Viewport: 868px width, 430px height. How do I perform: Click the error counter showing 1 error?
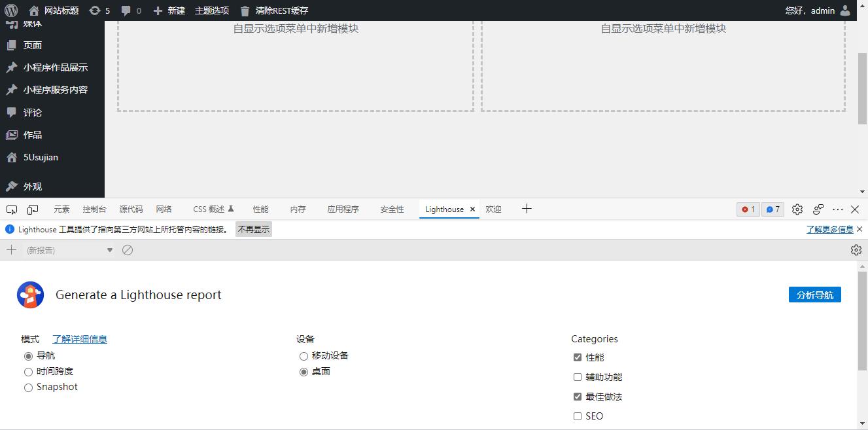coord(748,209)
